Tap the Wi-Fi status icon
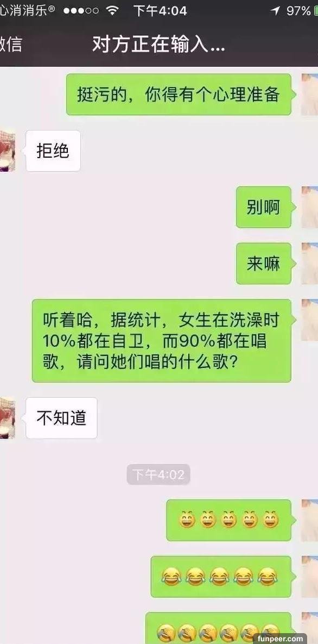 tap(112, 11)
